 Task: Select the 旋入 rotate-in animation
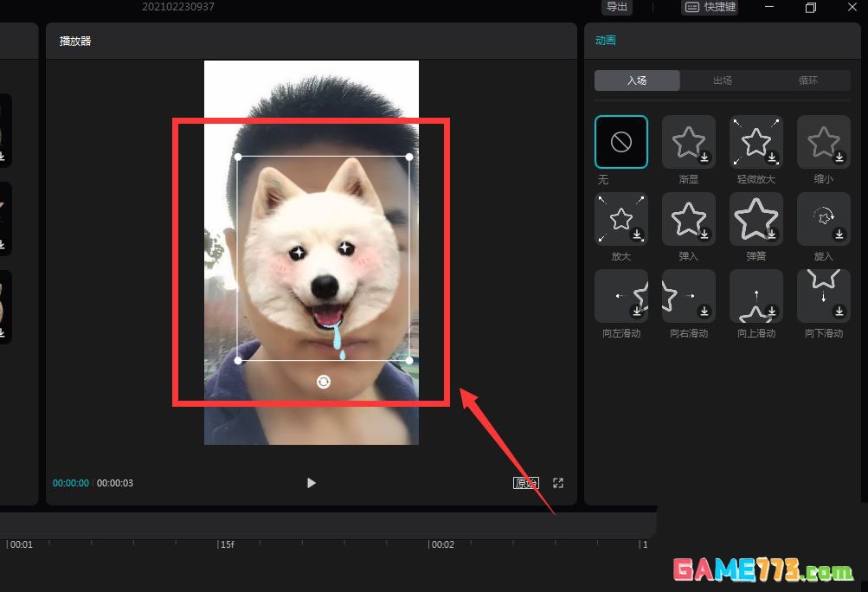click(824, 219)
